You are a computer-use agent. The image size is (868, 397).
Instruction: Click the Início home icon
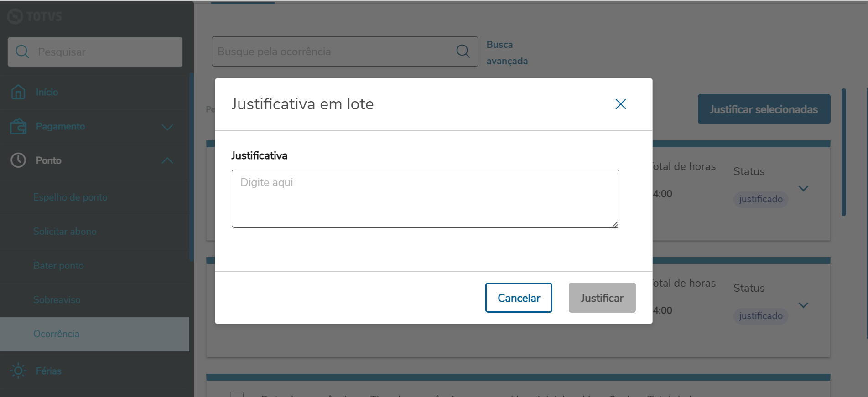[x=18, y=92]
